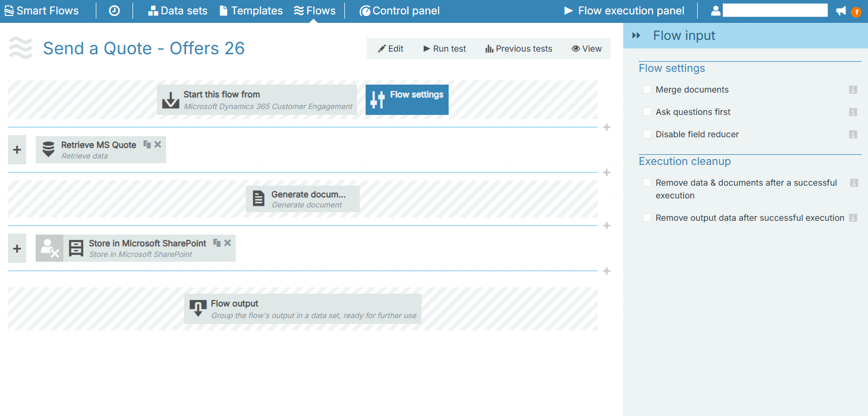Click the View button
The height and width of the screenshot is (416, 868).
click(586, 48)
